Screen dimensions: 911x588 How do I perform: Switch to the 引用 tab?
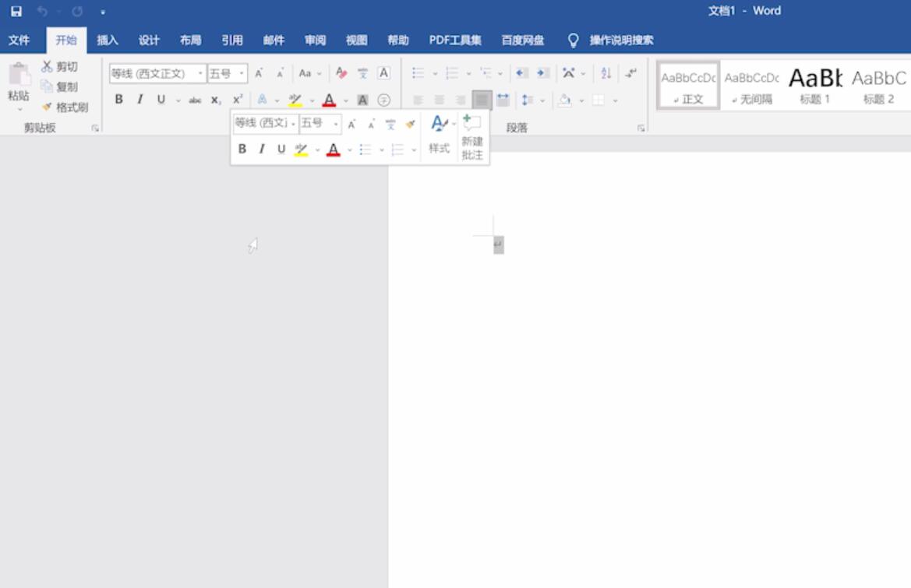coord(231,40)
